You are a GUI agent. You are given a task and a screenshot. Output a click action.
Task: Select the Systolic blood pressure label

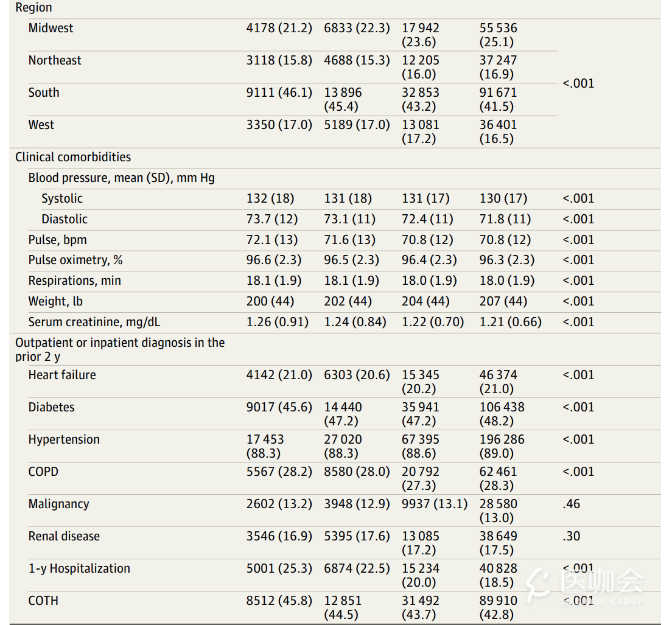(61, 198)
